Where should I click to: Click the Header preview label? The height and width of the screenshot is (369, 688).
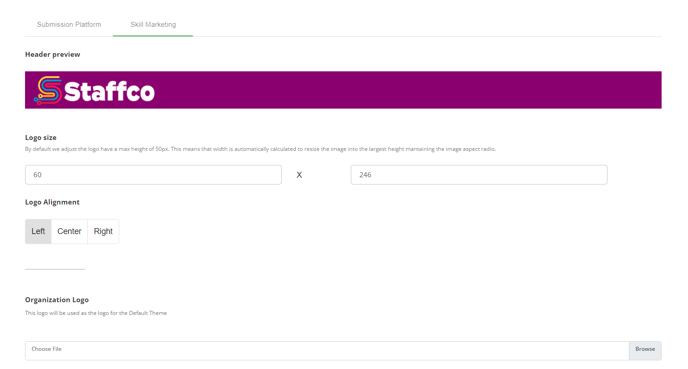tap(53, 54)
